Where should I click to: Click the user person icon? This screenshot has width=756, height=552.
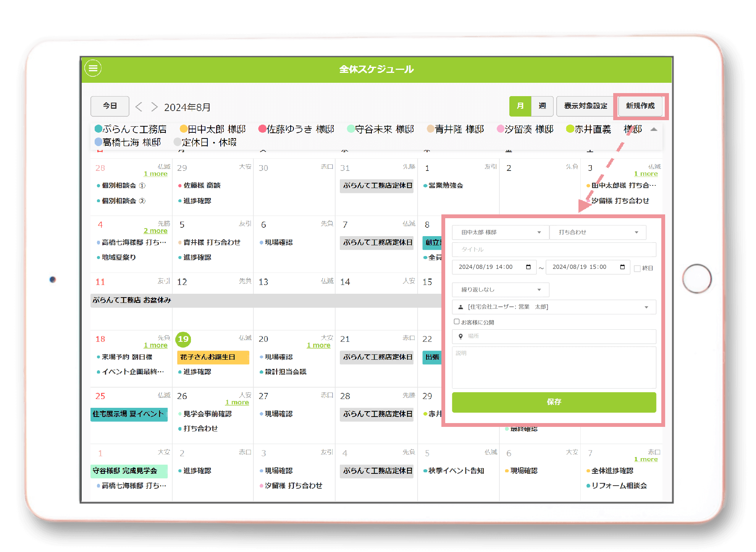tap(461, 307)
